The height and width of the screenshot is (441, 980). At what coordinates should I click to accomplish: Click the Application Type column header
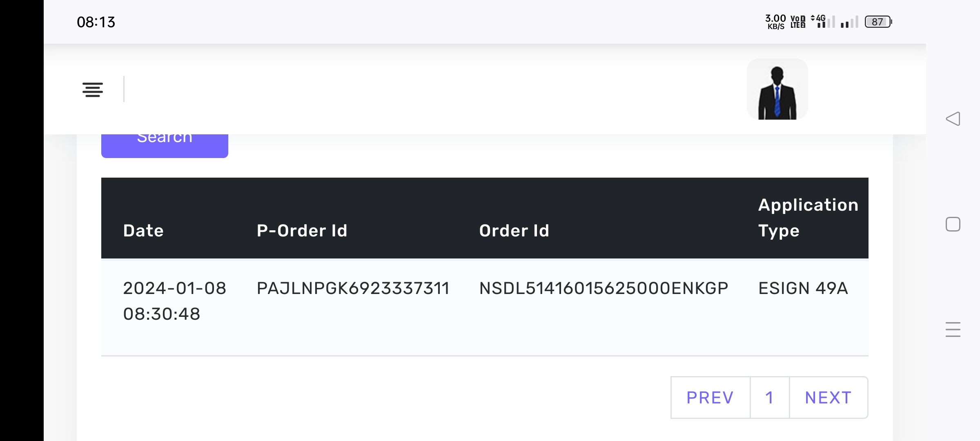pos(808,218)
